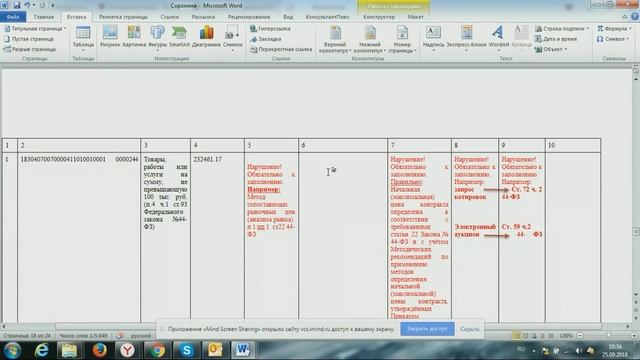Open the КонсультантПлюс tab
Viewport: 640px width, 360px height.
(x=327, y=17)
